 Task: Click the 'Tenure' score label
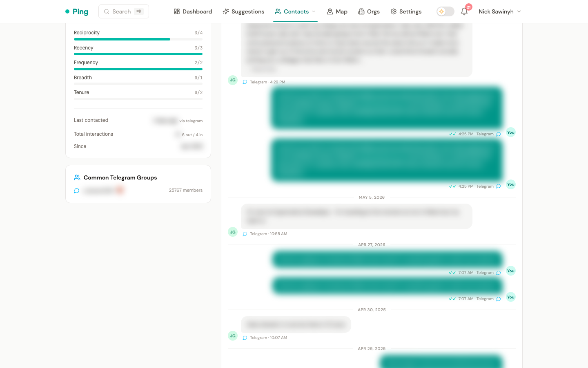[x=82, y=92]
